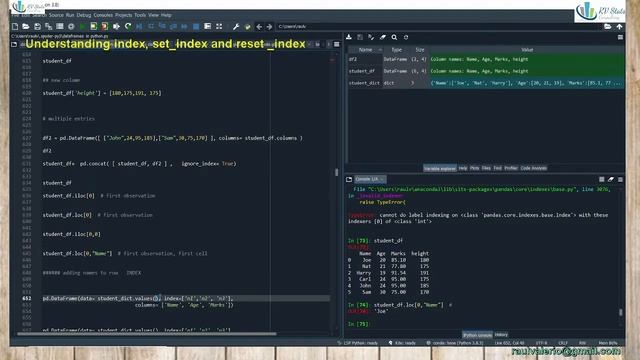Open the Debug menu

click(x=84, y=15)
